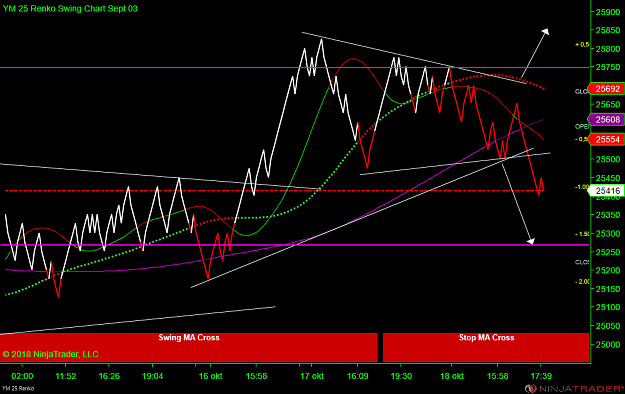This screenshot has width=625, height=394.
Task: Click the '© 2018 NinjaTrader, LLC' copyright text
Action: (50, 354)
